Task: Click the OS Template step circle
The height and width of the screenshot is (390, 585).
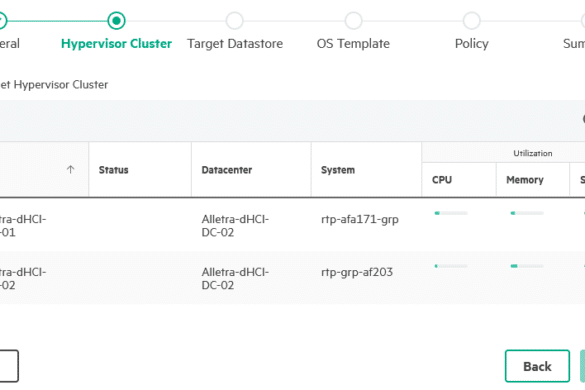Action: (353, 21)
